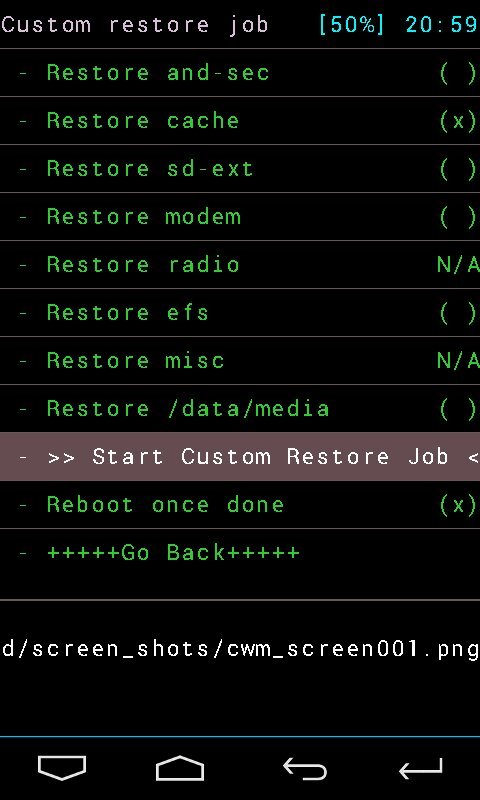Viewport: 480px width, 800px height.
Task: Select the Restore misc menu entry
Action: [240, 361]
